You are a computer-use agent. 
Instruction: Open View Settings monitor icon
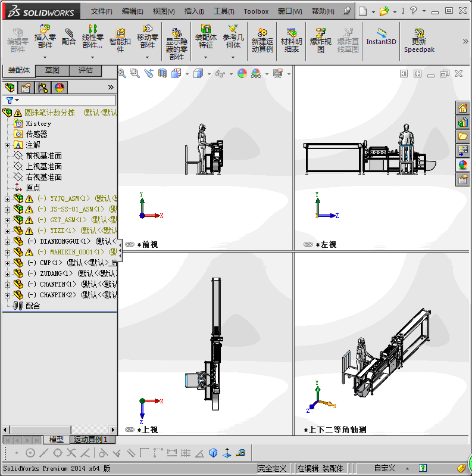pyautogui.click(x=278, y=73)
